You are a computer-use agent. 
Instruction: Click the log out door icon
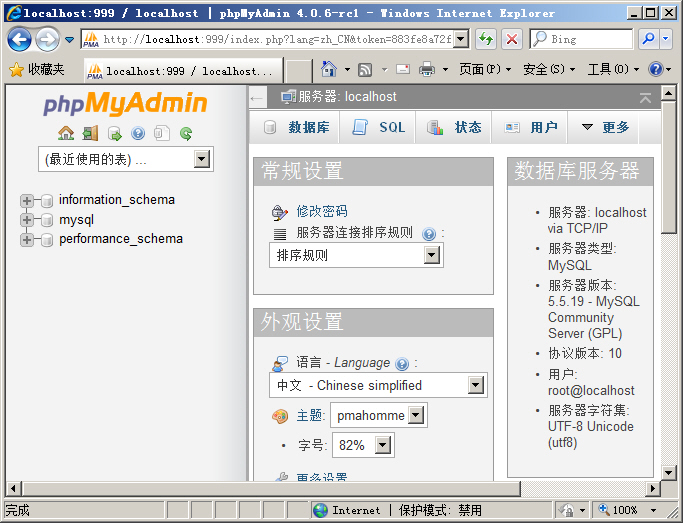pos(91,133)
